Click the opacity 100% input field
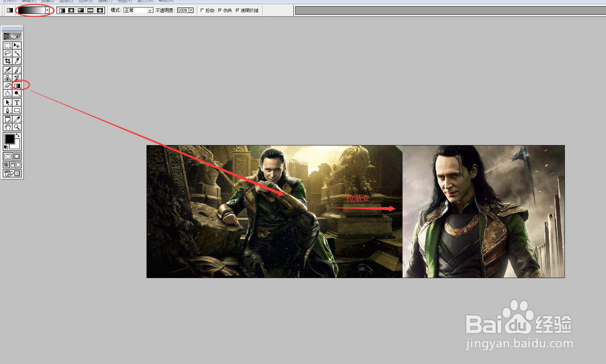 point(183,10)
